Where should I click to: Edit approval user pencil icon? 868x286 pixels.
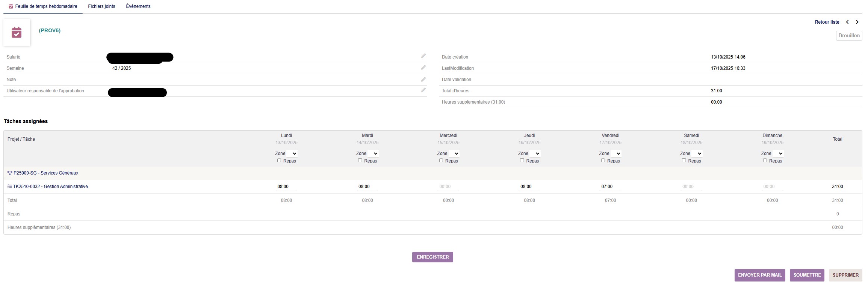(x=423, y=90)
